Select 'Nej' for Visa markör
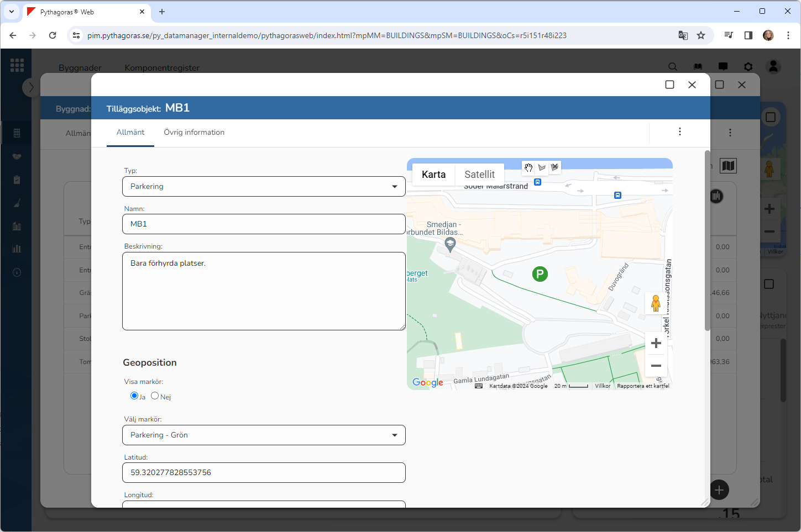Viewport: 801px width, 532px height. coord(155,396)
